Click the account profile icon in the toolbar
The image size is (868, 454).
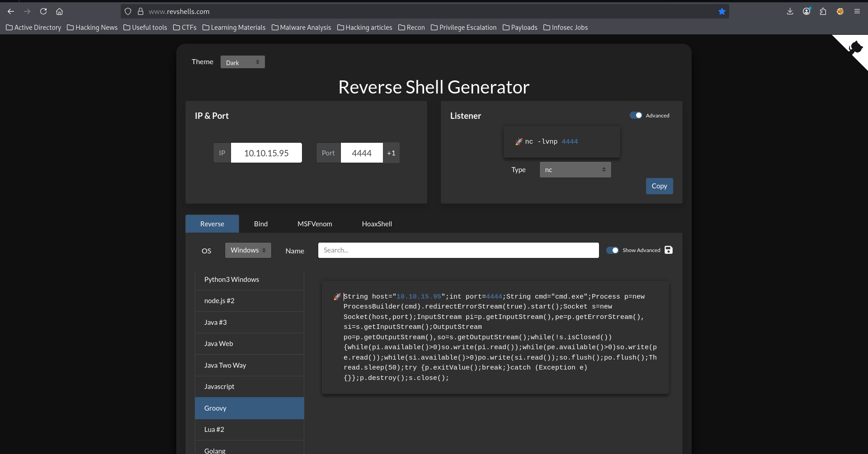(807, 11)
